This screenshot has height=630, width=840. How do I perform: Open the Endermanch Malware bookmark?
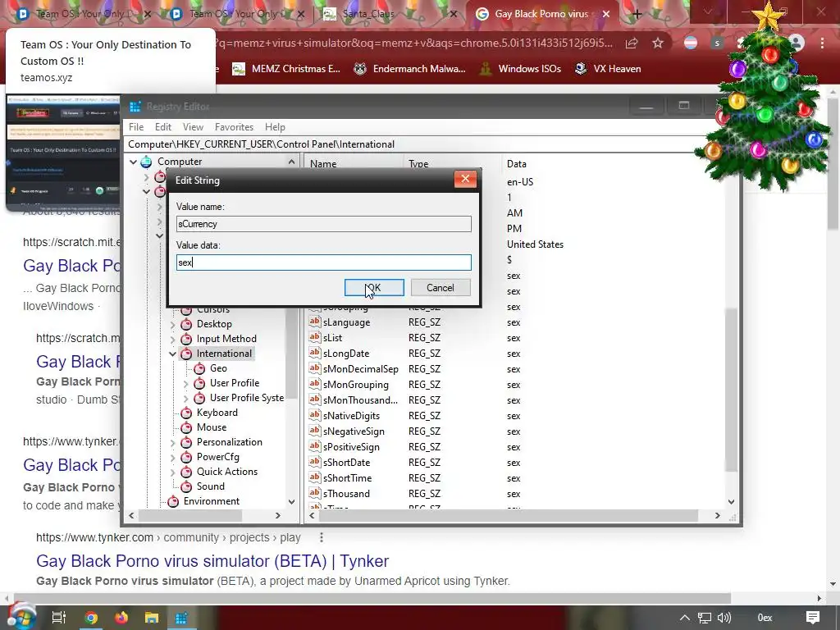pos(410,69)
